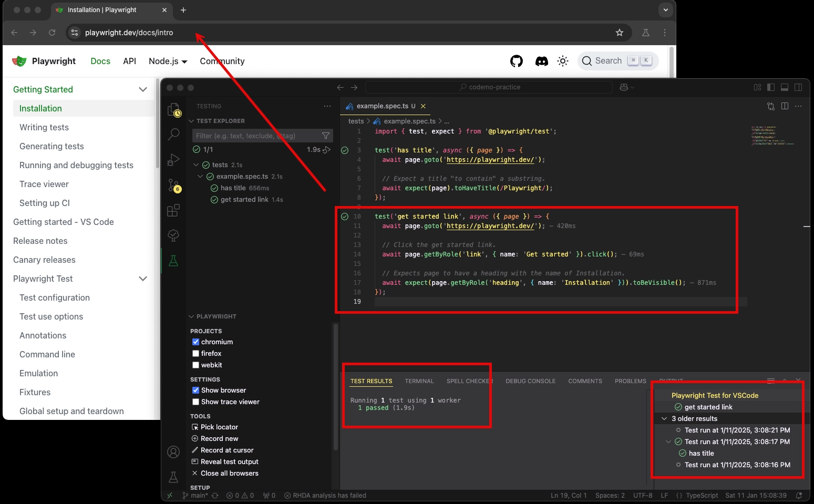This screenshot has height=504, width=814.
Task: Open Discord server icon on Playwright site
Action: [x=541, y=61]
